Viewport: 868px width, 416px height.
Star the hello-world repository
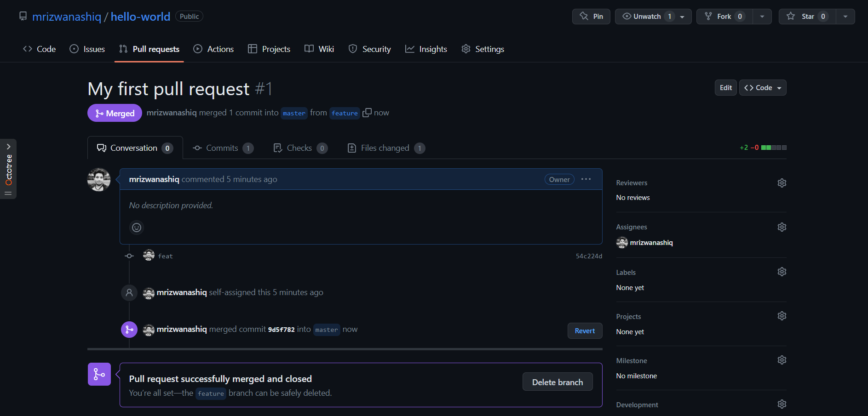(807, 17)
